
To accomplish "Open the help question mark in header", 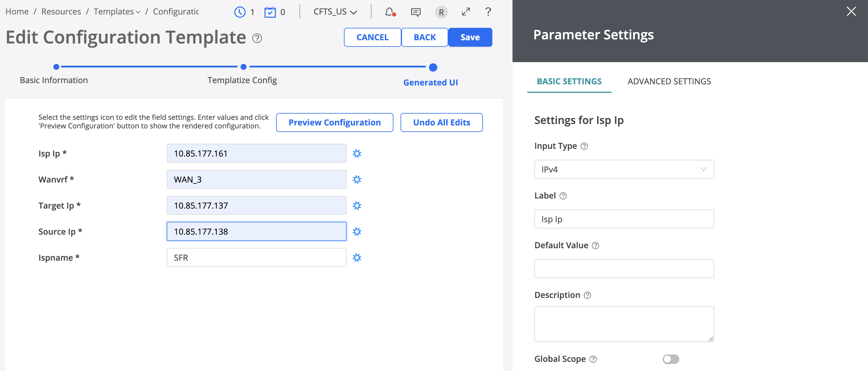I will pos(488,12).
